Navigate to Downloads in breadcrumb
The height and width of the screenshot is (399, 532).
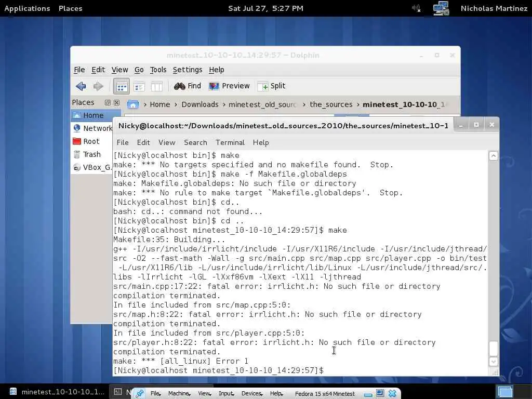click(x=200, y=104)
